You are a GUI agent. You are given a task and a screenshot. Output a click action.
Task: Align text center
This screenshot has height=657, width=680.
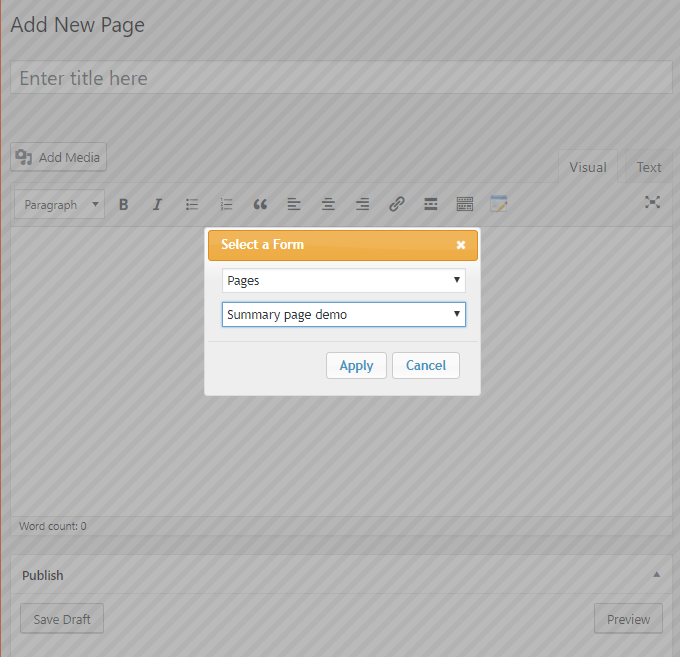point(328,204)
